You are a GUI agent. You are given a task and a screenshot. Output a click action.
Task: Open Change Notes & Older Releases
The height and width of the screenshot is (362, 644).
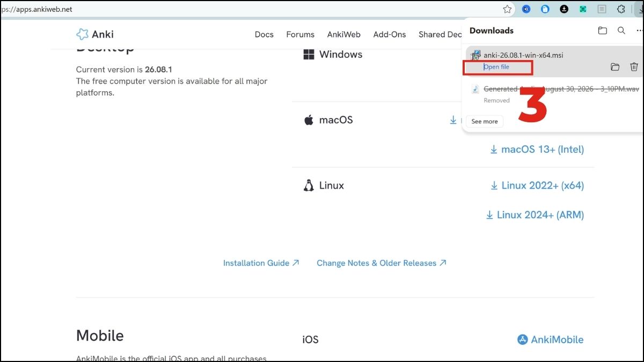tap(382, 263)
